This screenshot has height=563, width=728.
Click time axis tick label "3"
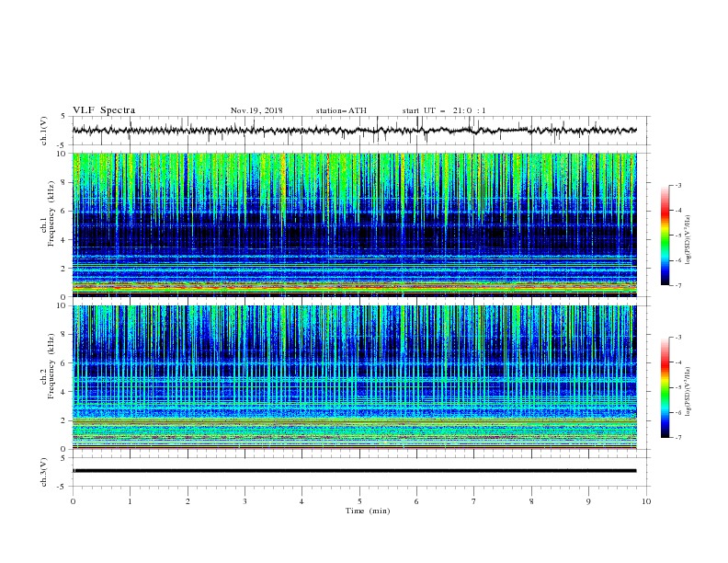coord(245,501)
